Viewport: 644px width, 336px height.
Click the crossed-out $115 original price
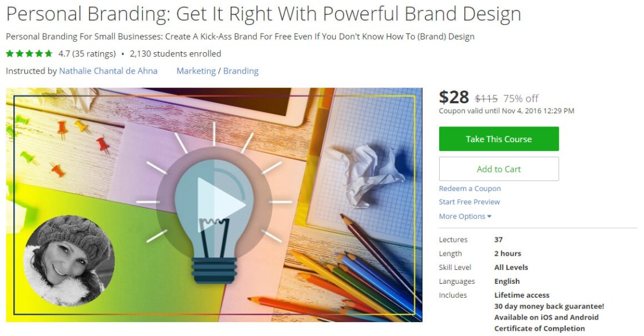click(x=486, y=99)
